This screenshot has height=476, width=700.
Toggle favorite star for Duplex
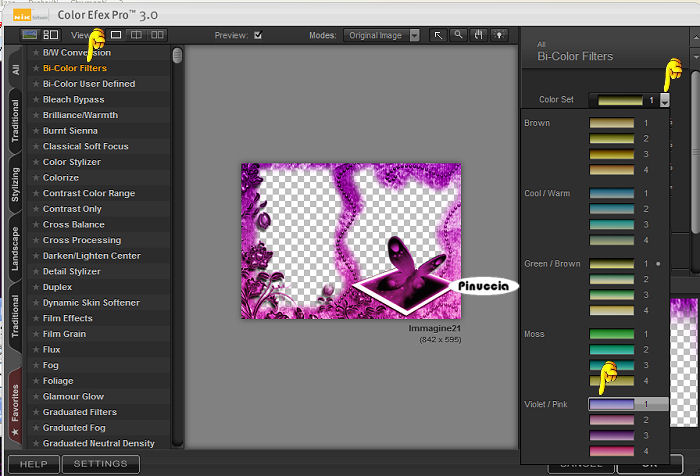(x=36, y=287)
